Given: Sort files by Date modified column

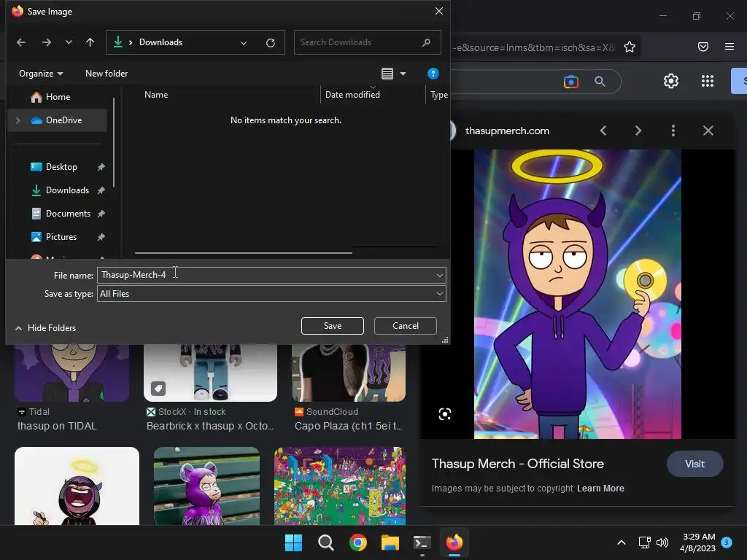Looking at the screenshot, I should click(352, 94).
